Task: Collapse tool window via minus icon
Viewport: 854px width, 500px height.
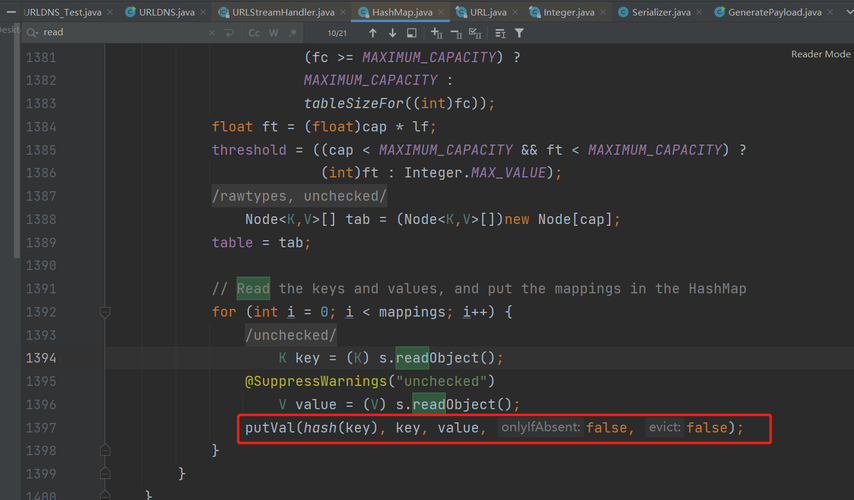Action: coord(11,12)
